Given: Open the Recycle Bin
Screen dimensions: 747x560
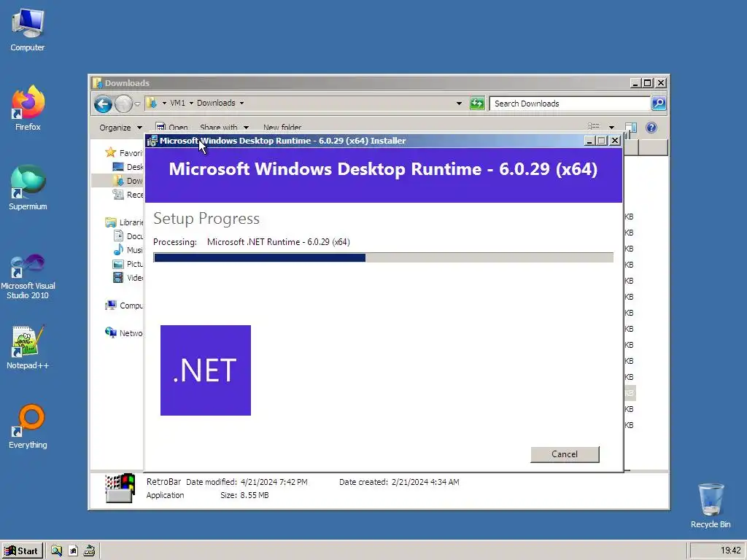Looking at the screenshot, I should pos(711,506).
